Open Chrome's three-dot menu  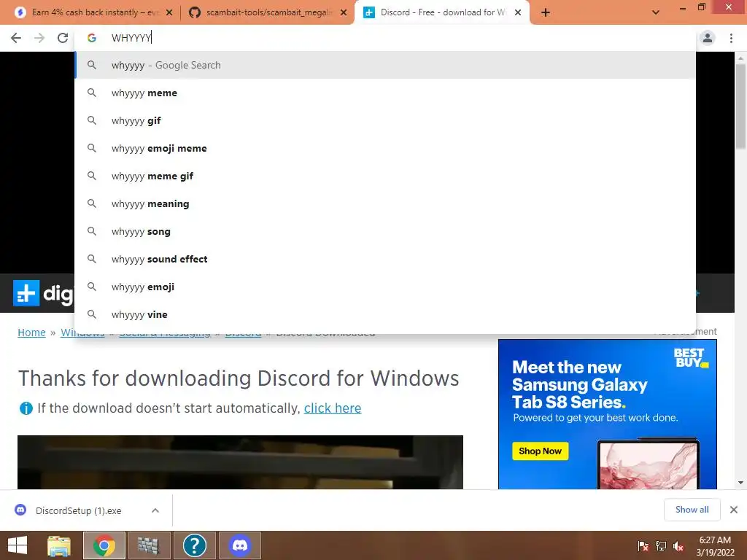tap(731, 38)
